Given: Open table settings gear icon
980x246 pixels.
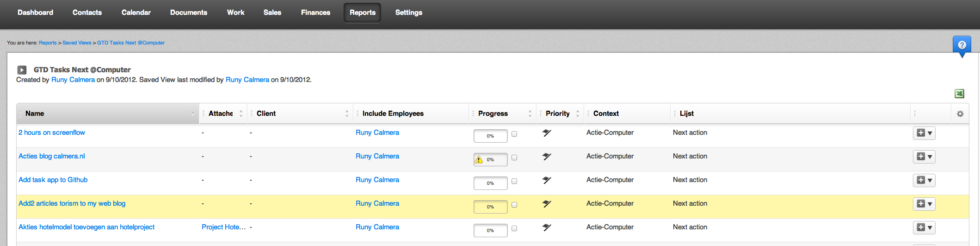Looking at the screenshot, I should coord(960,114).
